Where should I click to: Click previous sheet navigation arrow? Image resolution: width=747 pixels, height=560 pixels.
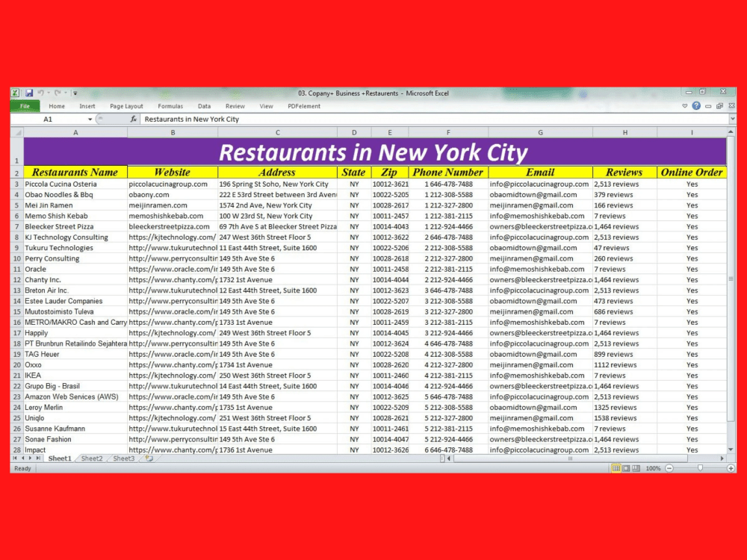(22, 458)
